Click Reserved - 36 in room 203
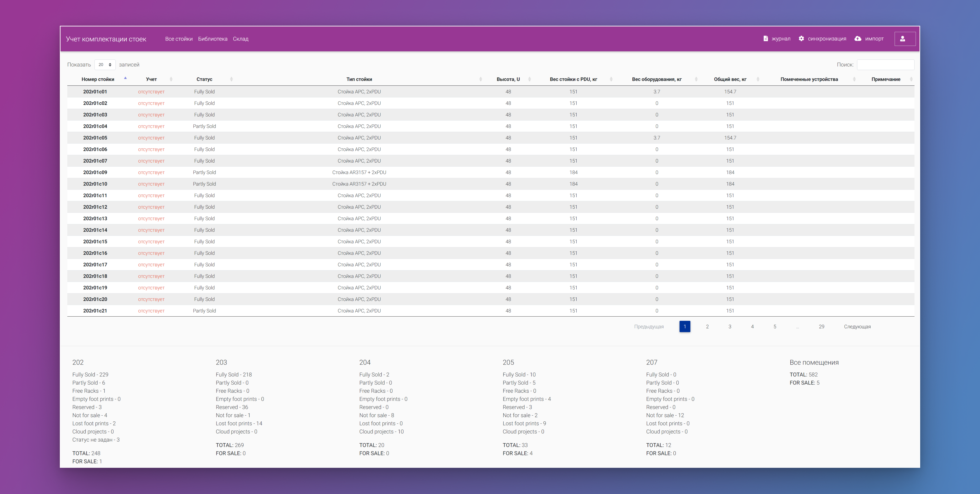Screen dimensions: 980x494 pos(232,407)
